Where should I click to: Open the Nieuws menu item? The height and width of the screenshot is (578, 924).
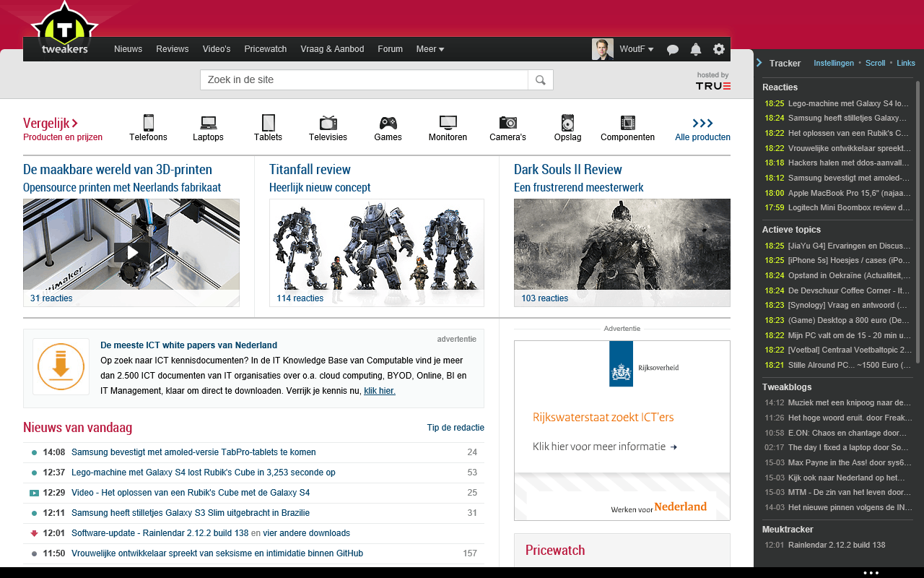[128, 49]
